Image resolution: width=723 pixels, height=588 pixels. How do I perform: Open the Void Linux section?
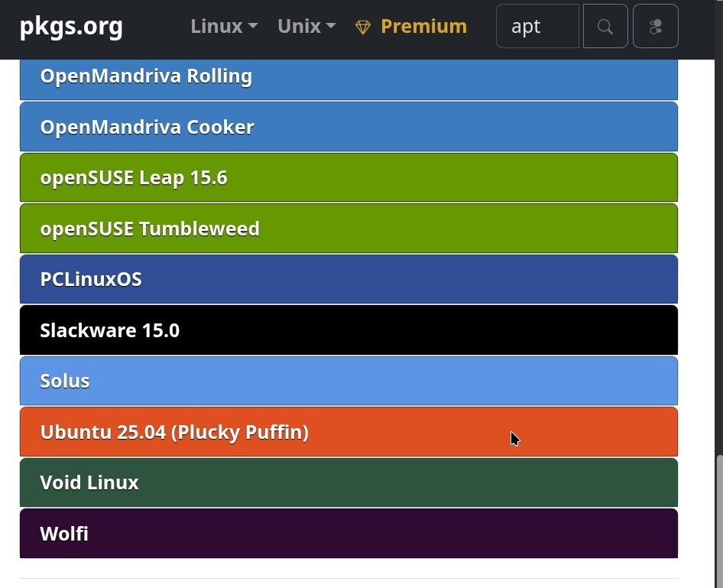[x=349, y=482]
